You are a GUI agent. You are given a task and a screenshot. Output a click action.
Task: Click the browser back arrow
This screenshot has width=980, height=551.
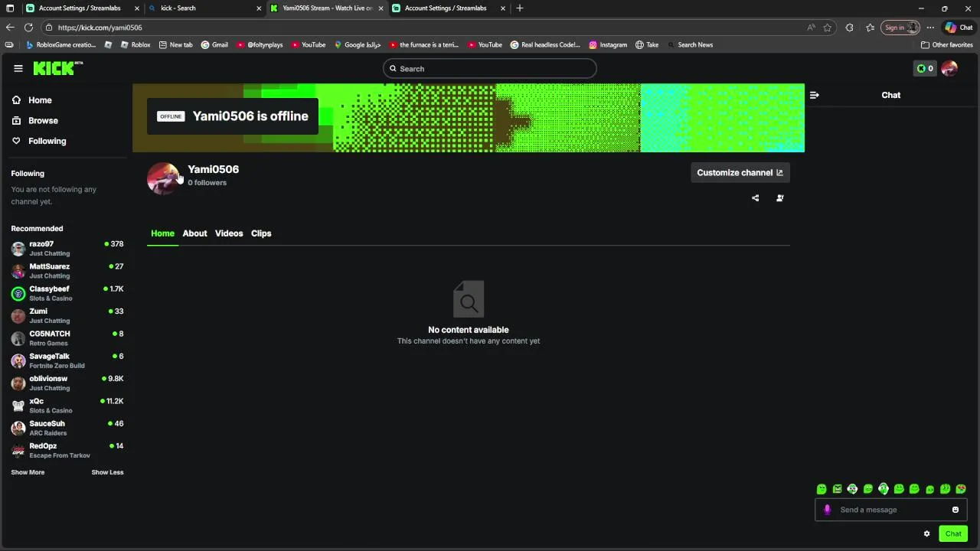(x=10, y=28)
